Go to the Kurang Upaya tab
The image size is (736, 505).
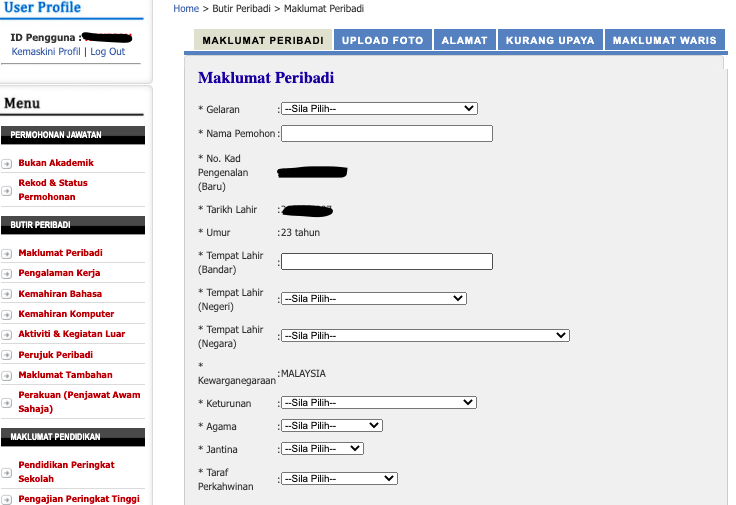pos(550,41)
